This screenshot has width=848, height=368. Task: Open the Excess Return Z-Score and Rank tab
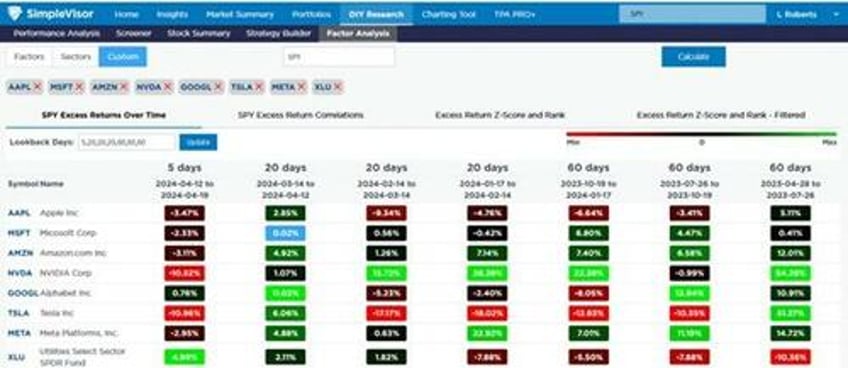click(500, 115)
